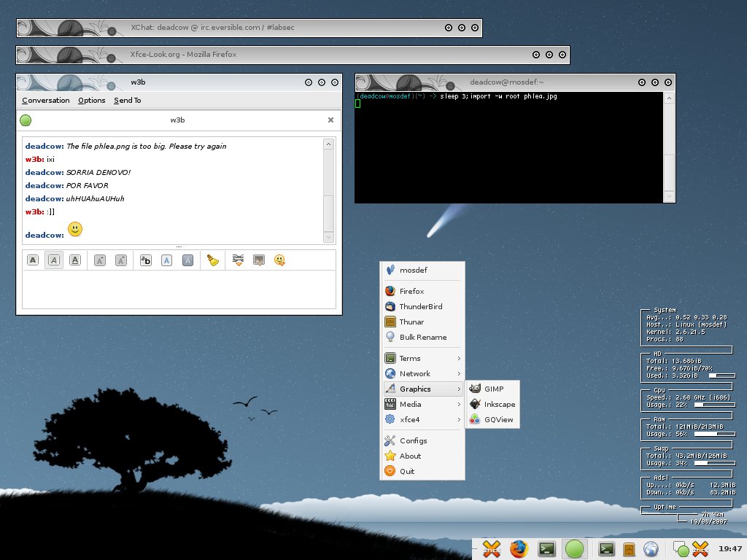Image resolution: width=747 pixels, height=560 pixels.
Task: Click w3b's 'ixi' chat message
Action: (x=50, y=159)
